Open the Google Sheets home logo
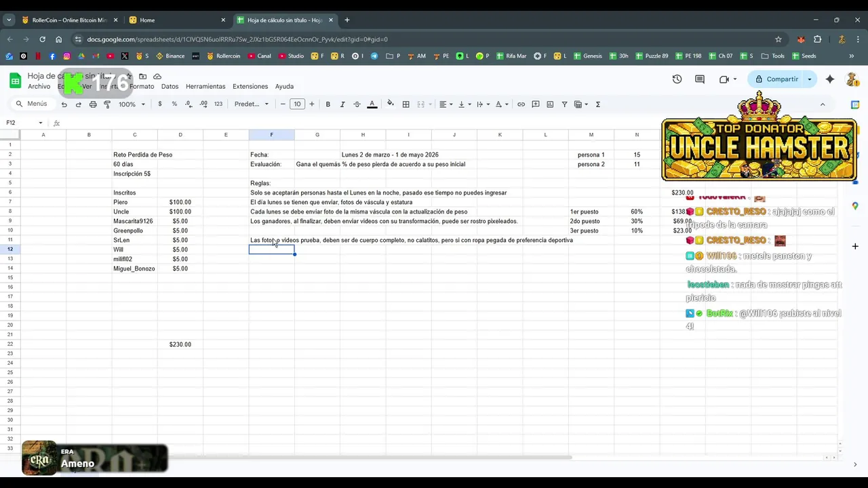The height and width of the screenshot is (488, 868). 15,81
